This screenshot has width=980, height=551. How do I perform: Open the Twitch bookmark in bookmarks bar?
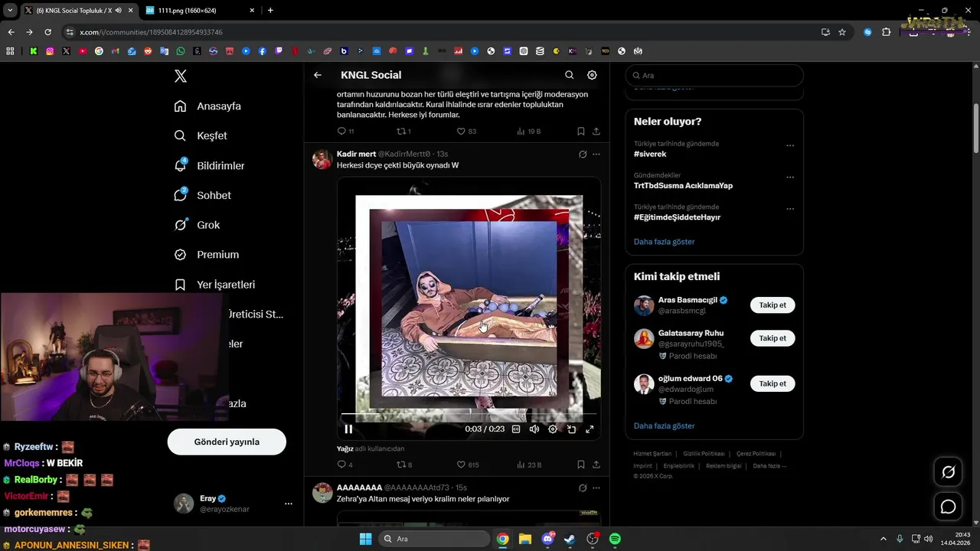tap(279, 51)
